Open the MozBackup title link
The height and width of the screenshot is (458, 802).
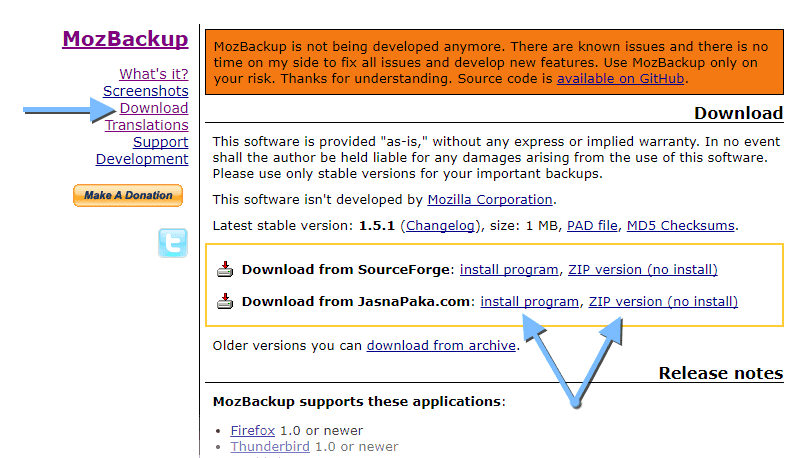[x=125, y=39]
